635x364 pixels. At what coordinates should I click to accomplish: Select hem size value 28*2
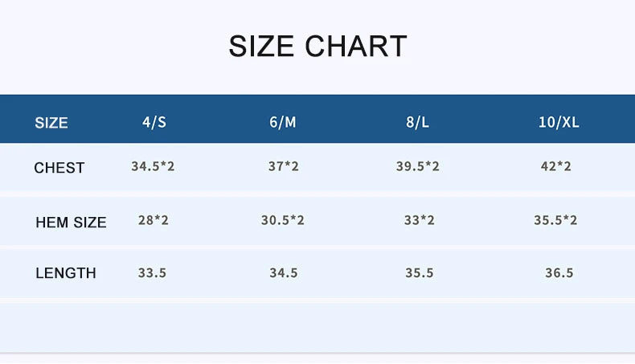pos(154,219)
